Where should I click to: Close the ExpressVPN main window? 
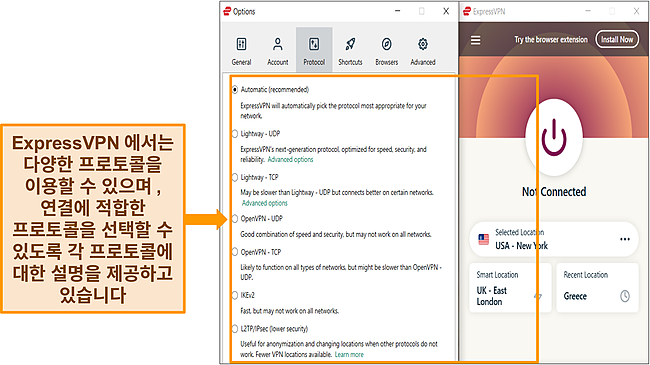[636, 11]
